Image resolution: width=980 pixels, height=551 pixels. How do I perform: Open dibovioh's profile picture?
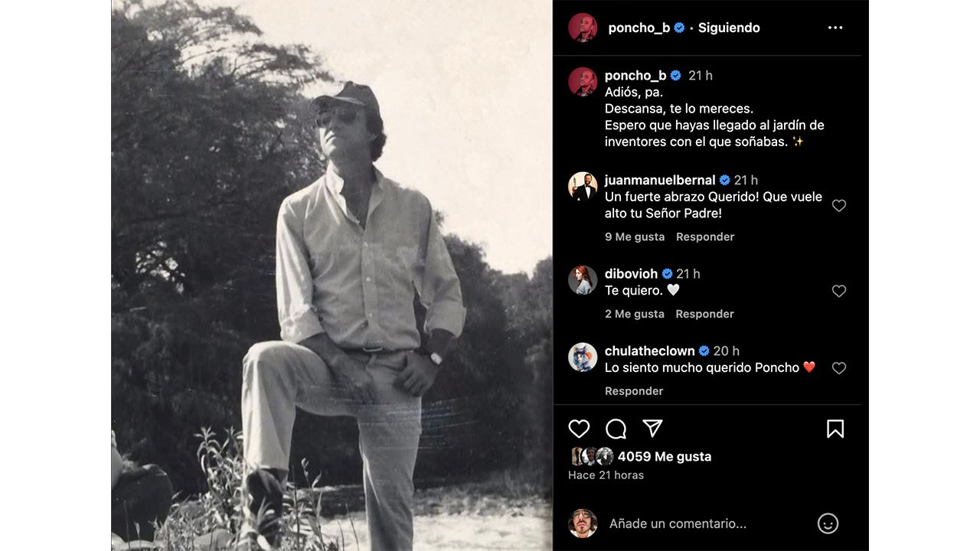[x=583, y=280]
